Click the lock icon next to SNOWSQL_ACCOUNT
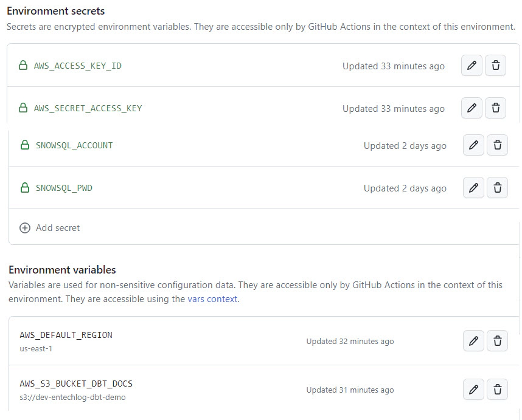This screenshot has width=522, height=420. coord(25,145)
